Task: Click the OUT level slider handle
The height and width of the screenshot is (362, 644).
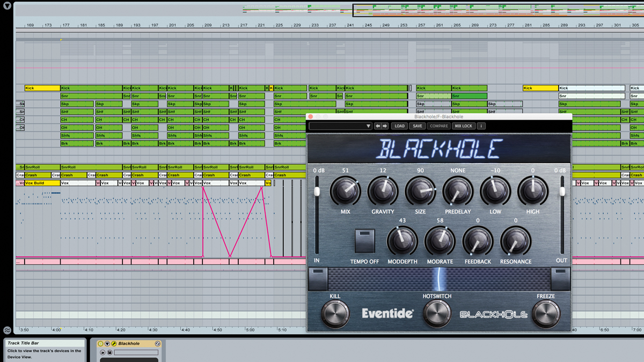Action: click(x=562, y=191)
